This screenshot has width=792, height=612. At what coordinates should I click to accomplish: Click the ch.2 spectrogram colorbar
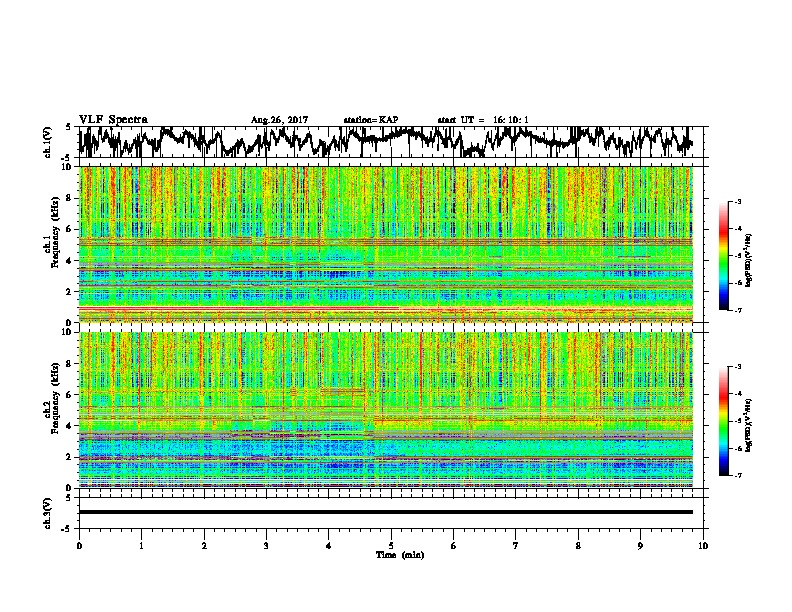click(724, 421)
